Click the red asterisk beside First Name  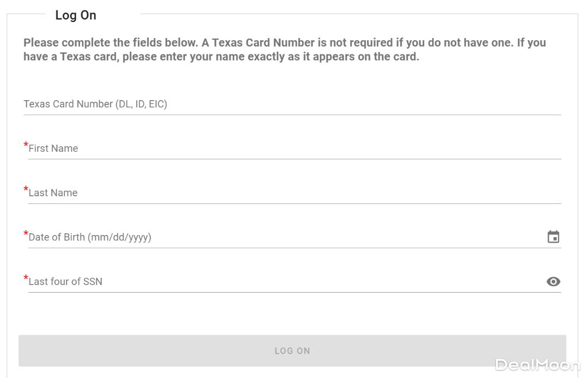pos(26,145)
